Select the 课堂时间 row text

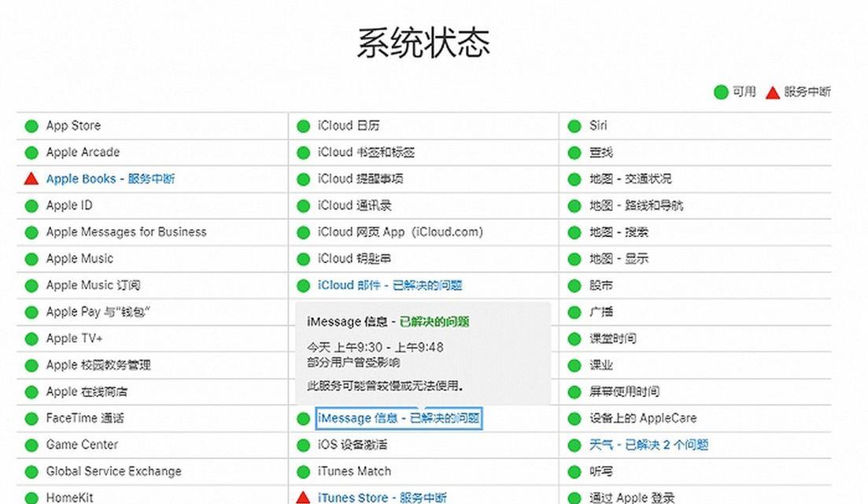coord(613,339)
